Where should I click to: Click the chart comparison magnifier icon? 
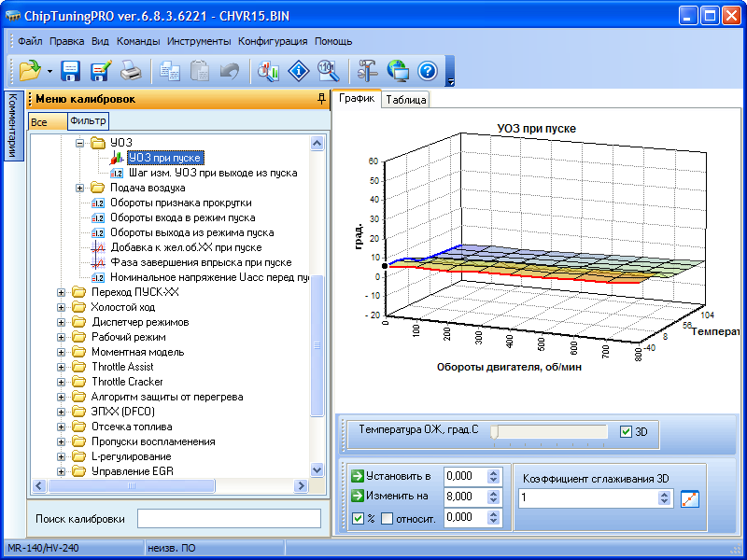[269, 70]
